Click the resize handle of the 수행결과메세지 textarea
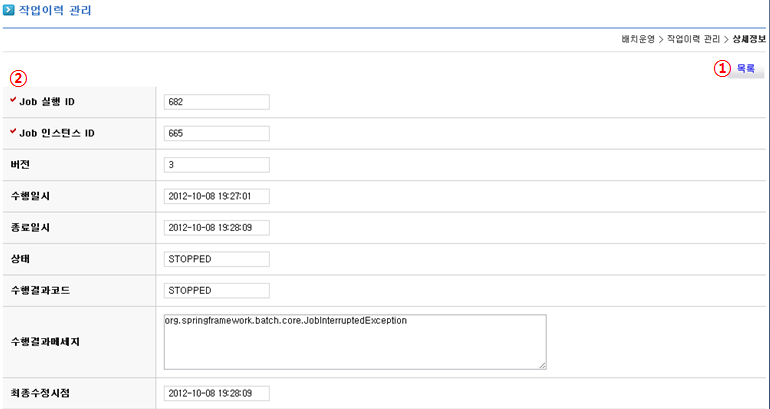This screenshot has width=770, height=409. tap(541, 365)
